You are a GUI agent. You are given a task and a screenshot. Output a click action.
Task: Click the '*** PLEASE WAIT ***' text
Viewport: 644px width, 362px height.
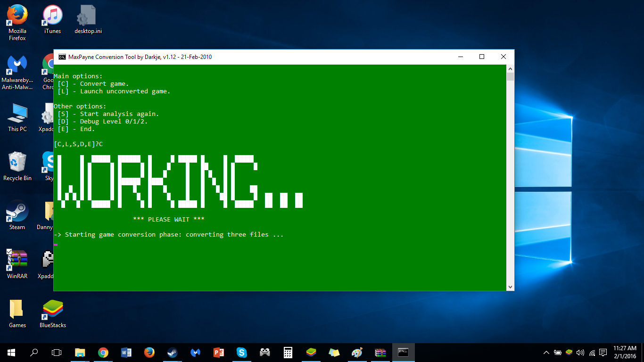169,220
